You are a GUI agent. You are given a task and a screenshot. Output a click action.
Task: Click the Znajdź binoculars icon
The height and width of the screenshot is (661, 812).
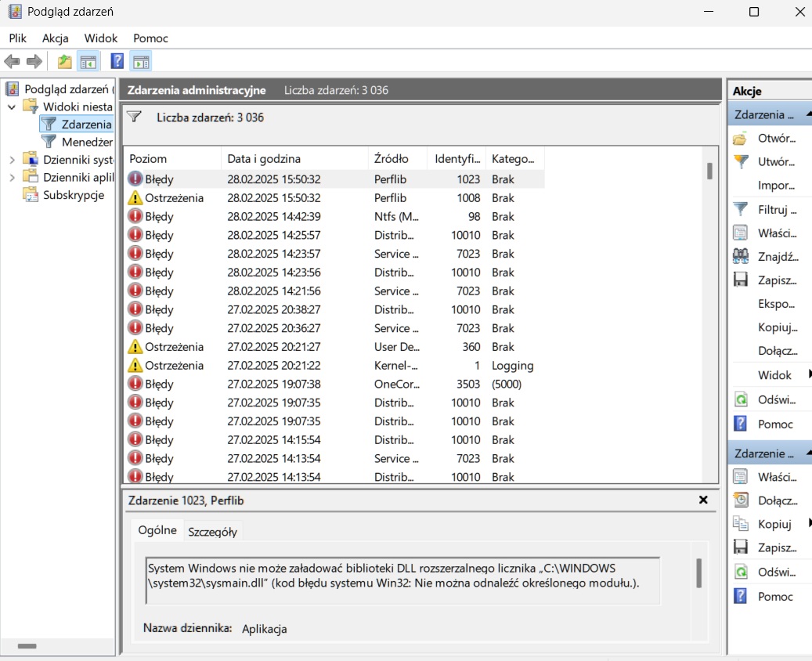[x=740, y=256]
